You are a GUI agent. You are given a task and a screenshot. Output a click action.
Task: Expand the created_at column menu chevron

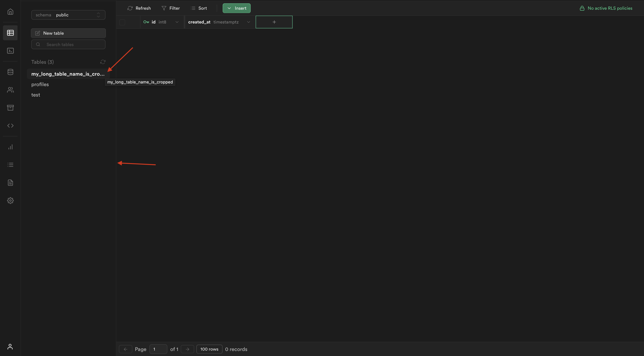tap(249, 22)
